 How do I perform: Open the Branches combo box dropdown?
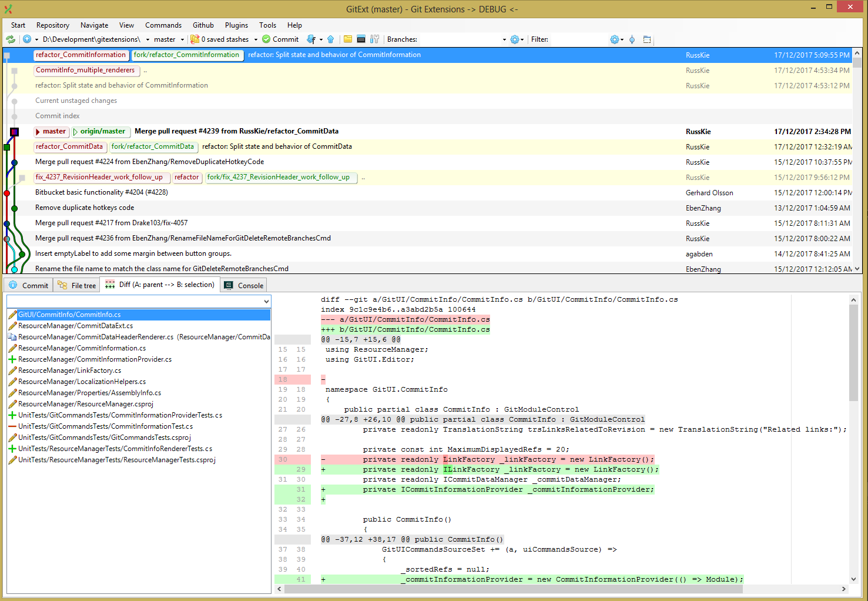click(504, 39)
